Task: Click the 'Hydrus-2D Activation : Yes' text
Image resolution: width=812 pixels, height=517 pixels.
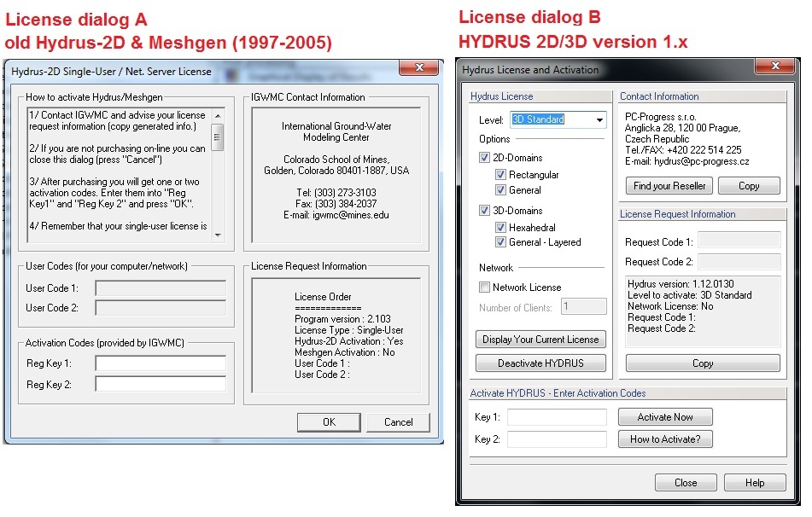Action: (348, 341)
